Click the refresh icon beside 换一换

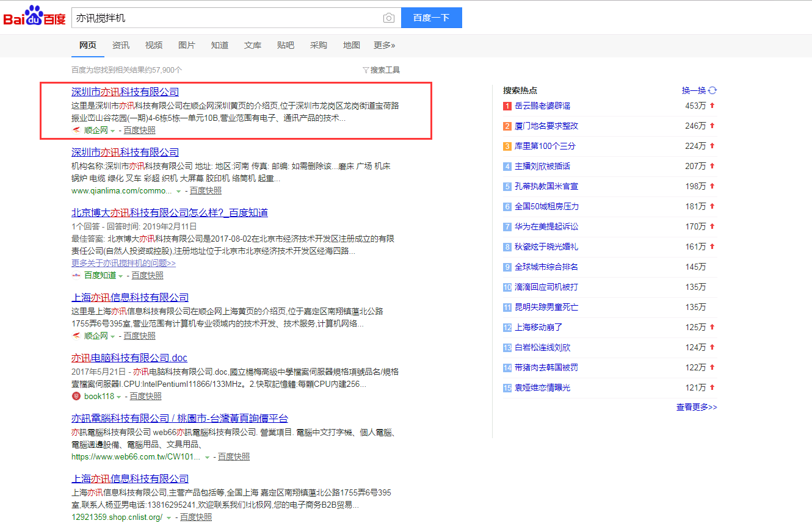(712, 90)
